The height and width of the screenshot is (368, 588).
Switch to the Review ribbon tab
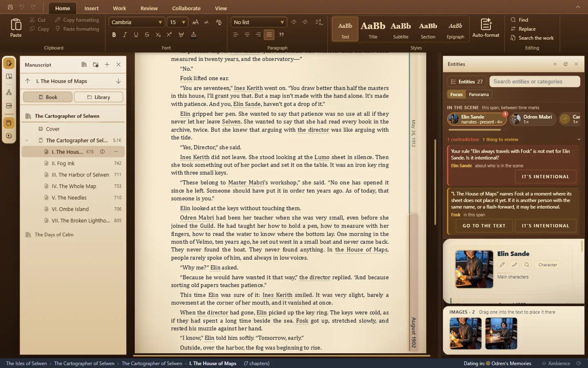pos(149,8)
